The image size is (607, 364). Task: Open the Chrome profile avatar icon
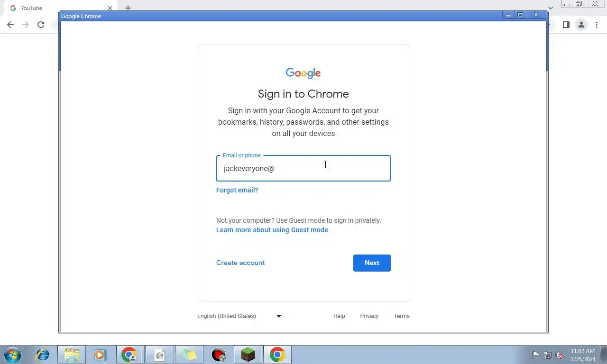click(581, 25)
